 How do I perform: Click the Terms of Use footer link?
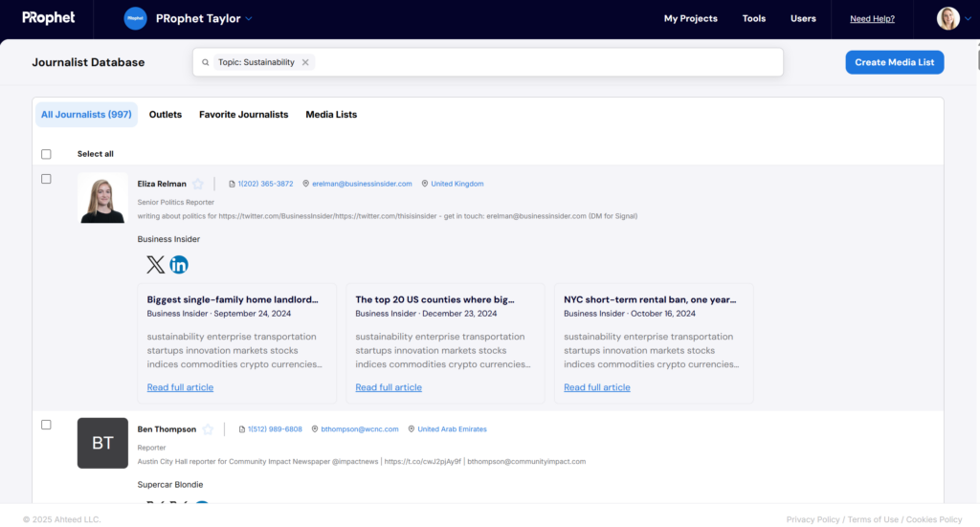coord(873,519)
